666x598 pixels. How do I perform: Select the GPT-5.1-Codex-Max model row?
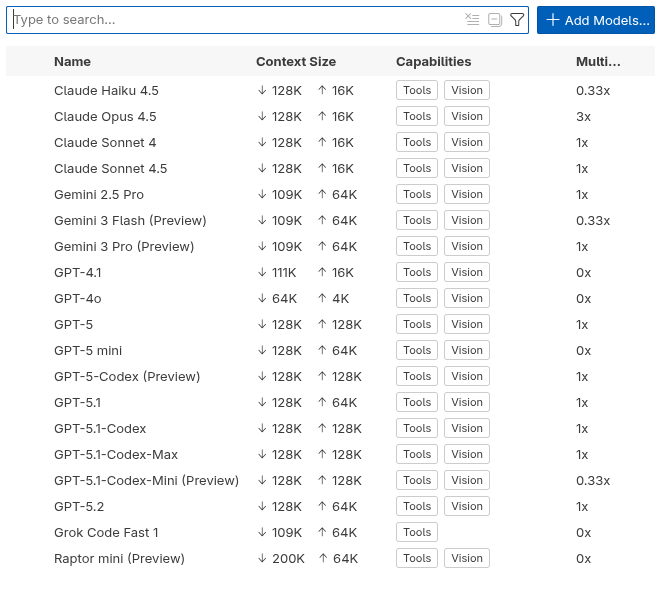(116, 454)
